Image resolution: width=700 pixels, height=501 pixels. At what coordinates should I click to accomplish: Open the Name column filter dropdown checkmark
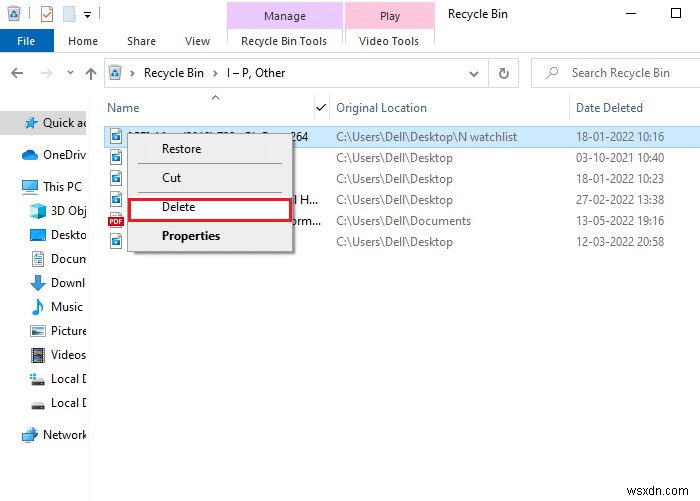pos(321,108)
